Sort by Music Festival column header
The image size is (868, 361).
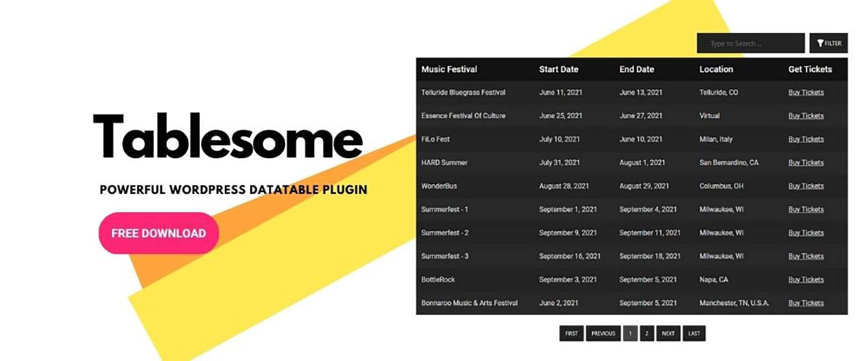click(449, 69)
